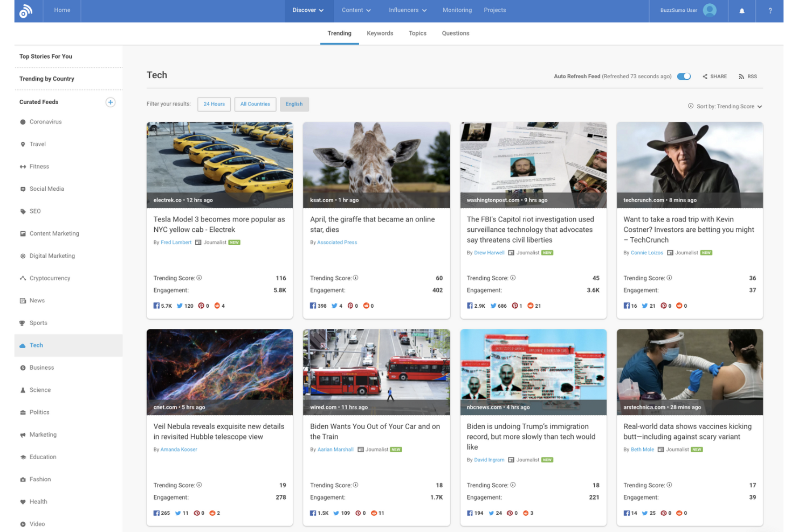Toggle the English language filter
This screenshot has height=532, width=798.
[x=294, y=104]
